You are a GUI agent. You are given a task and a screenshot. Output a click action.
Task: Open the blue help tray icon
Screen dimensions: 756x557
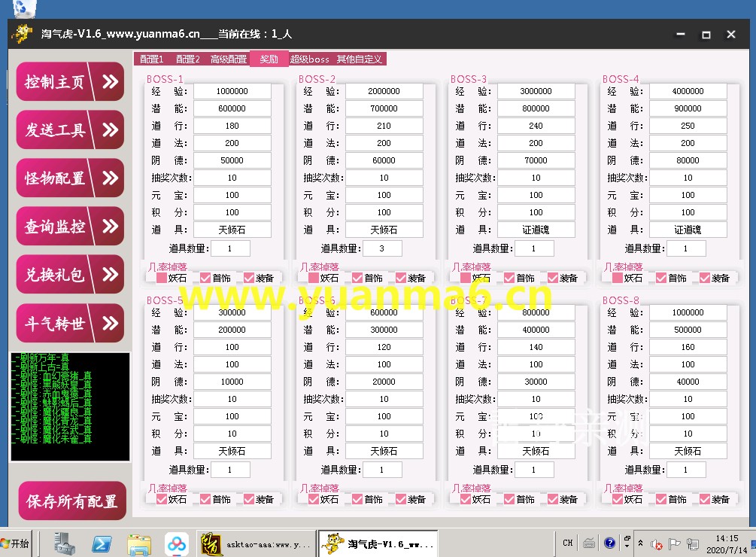point(610,543)
